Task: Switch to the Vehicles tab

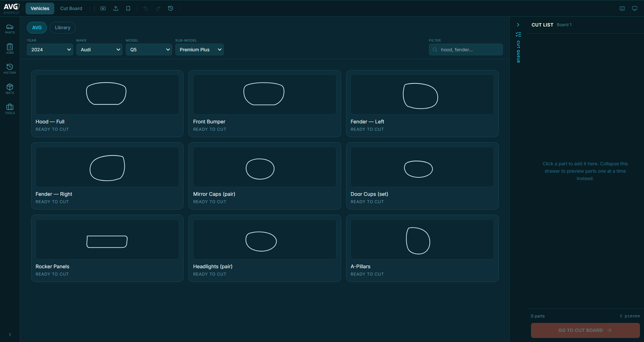Action: click(40, 8)
